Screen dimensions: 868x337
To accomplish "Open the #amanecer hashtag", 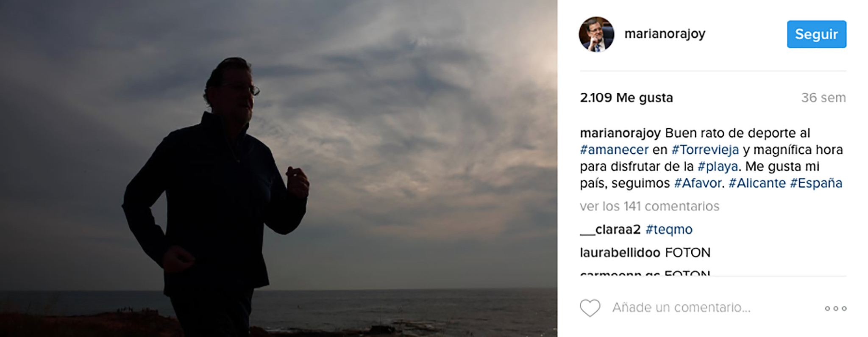I will point(614,149).
